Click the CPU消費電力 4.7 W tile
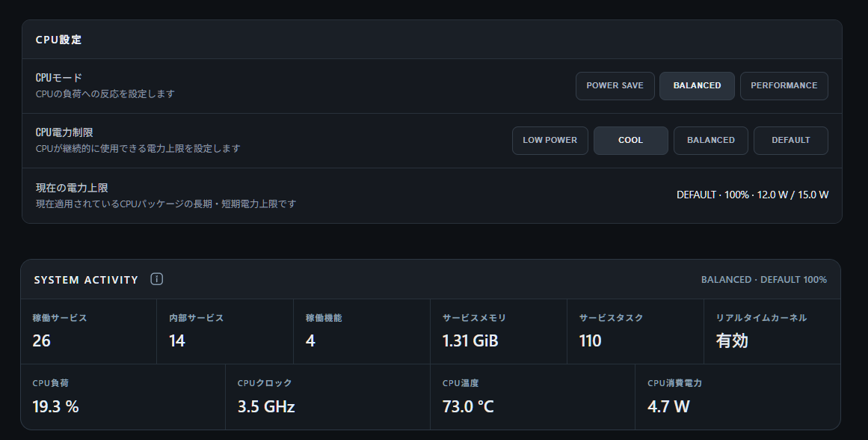868x440 pixels. tap(738, 397)
